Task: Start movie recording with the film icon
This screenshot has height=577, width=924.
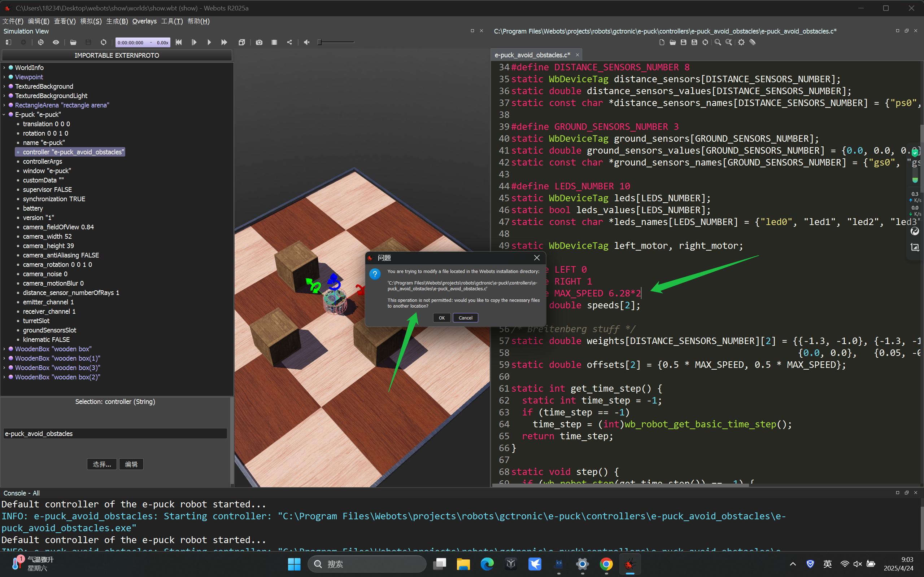Action: (274, 42)
